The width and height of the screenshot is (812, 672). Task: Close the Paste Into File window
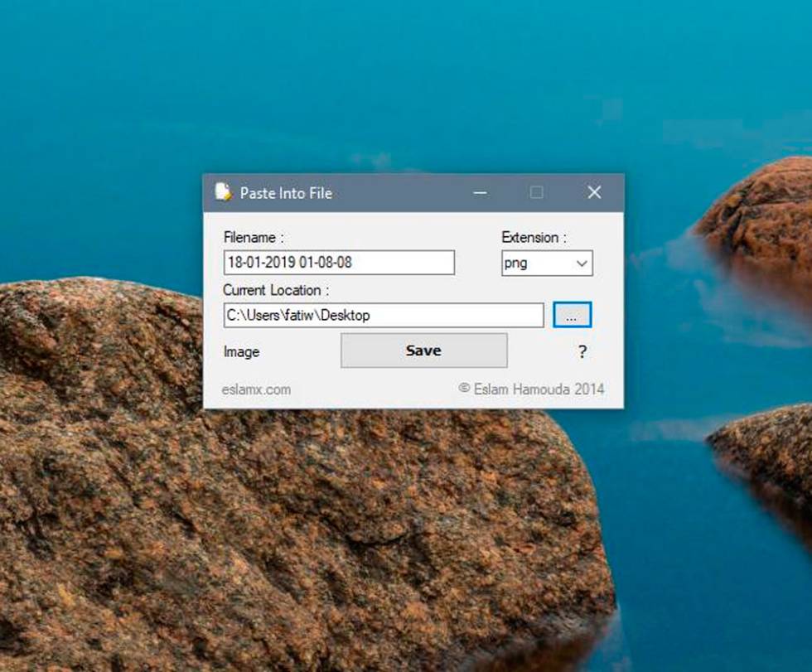[595, 192]
